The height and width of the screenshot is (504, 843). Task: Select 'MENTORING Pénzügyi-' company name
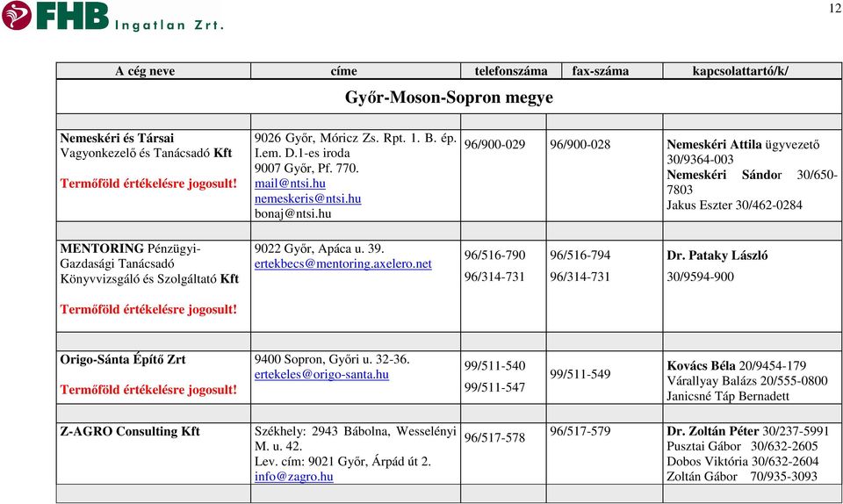click(x=130, y=248)
